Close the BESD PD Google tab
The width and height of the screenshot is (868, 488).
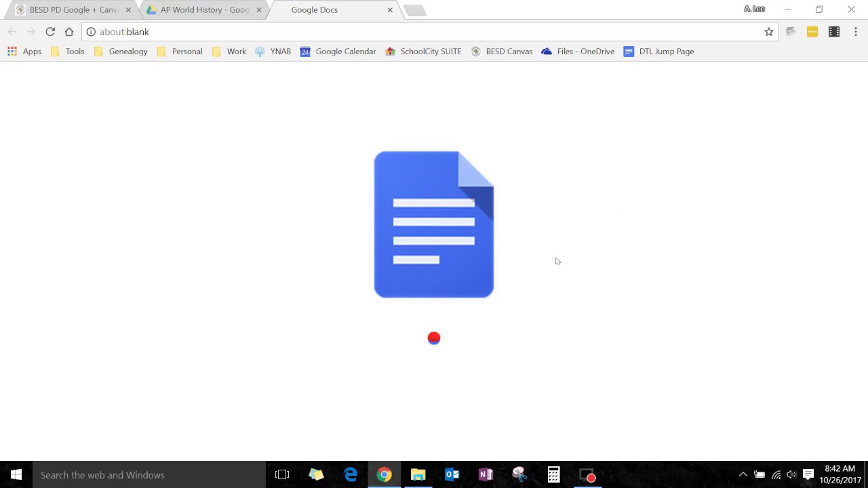(128, 10)
